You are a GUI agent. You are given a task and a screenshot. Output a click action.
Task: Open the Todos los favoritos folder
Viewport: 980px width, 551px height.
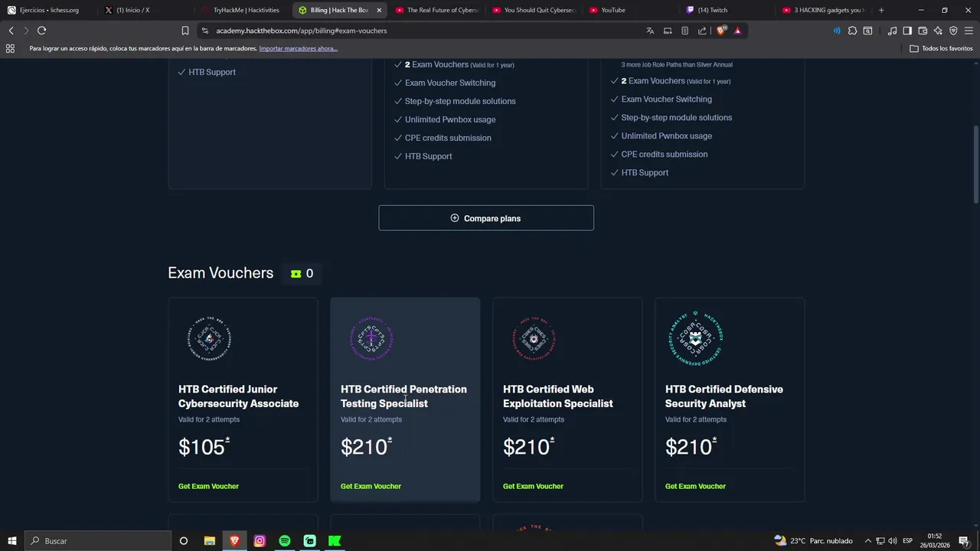tap(941, 48)
